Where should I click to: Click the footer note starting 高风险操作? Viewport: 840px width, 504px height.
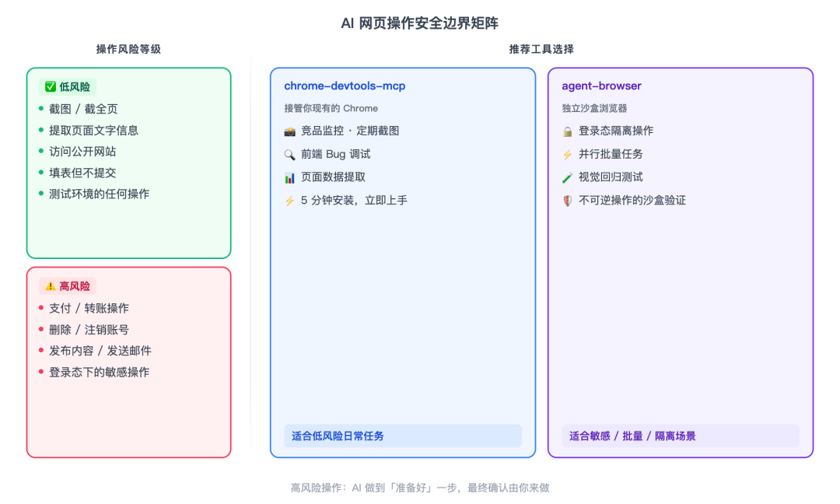coord(420,488)
